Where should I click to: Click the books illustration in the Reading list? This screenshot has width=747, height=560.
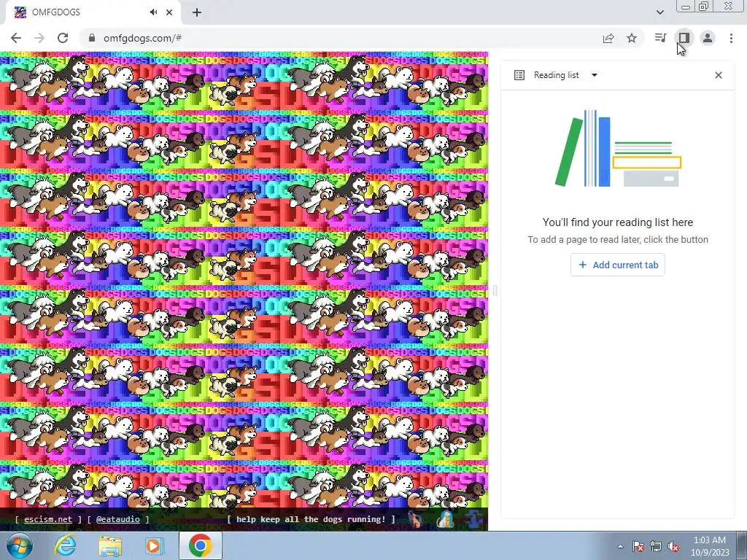pos(618,148)
